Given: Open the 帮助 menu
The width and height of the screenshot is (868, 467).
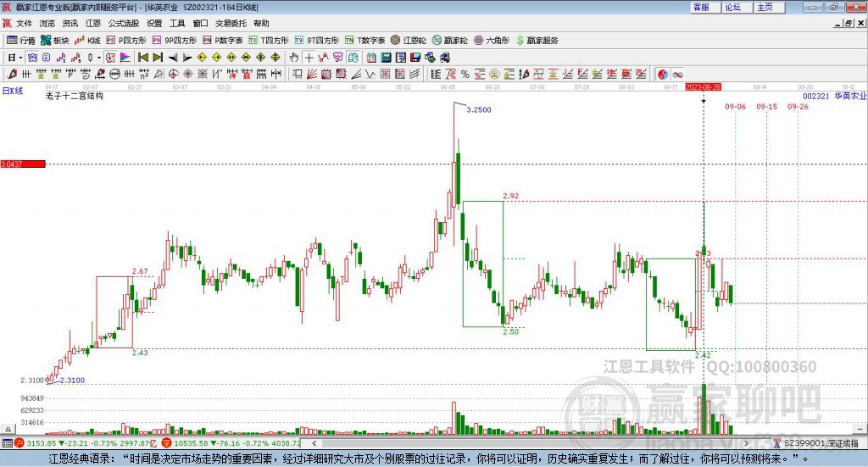Looking at the screenshot, I should tap(261, 23).
